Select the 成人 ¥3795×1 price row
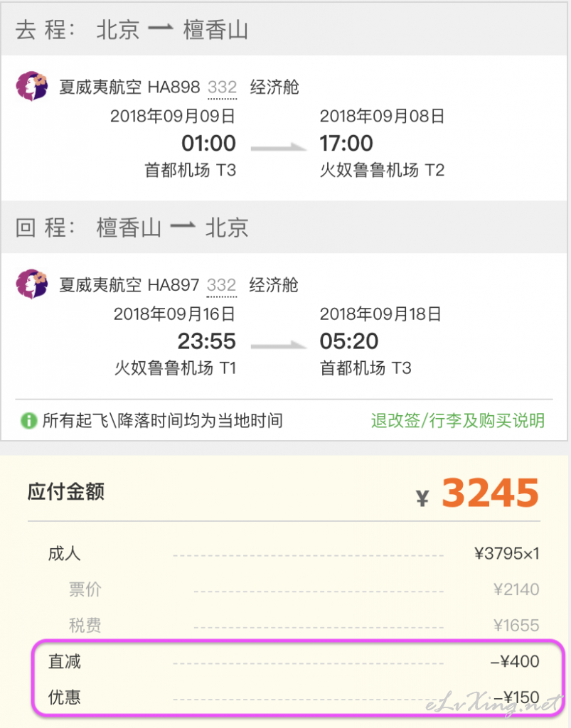The width and height of the screenshot is (571, 728). point(294,553)
